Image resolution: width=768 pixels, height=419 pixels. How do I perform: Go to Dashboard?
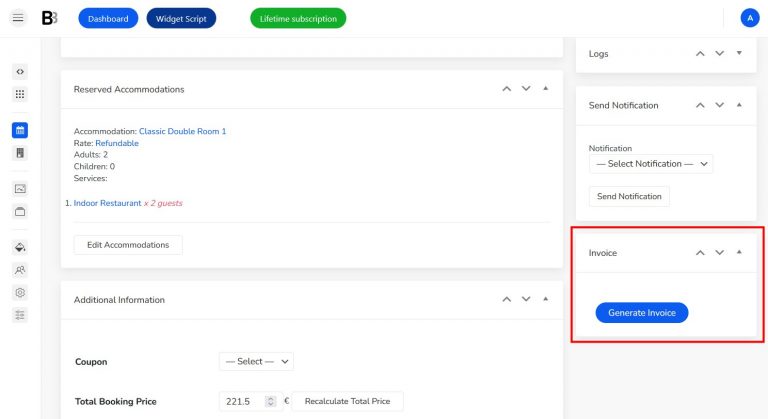click(x=107, y=19)
